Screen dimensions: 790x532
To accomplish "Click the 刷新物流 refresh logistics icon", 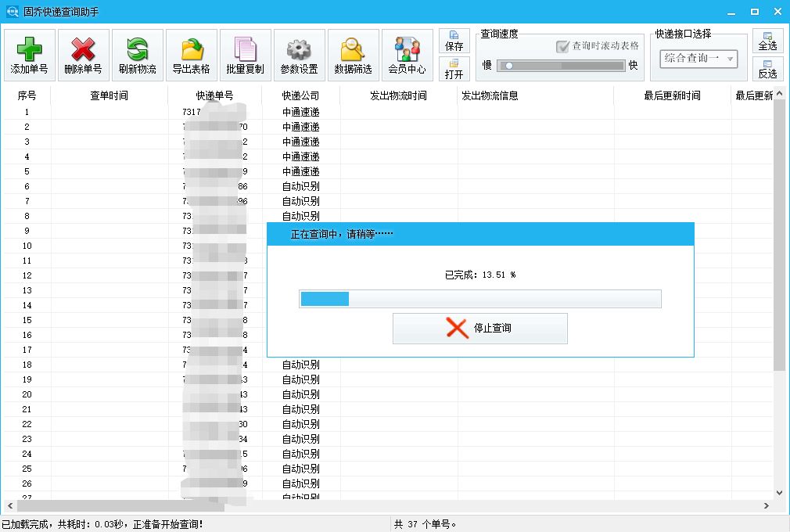I will (x=137, y=54).
